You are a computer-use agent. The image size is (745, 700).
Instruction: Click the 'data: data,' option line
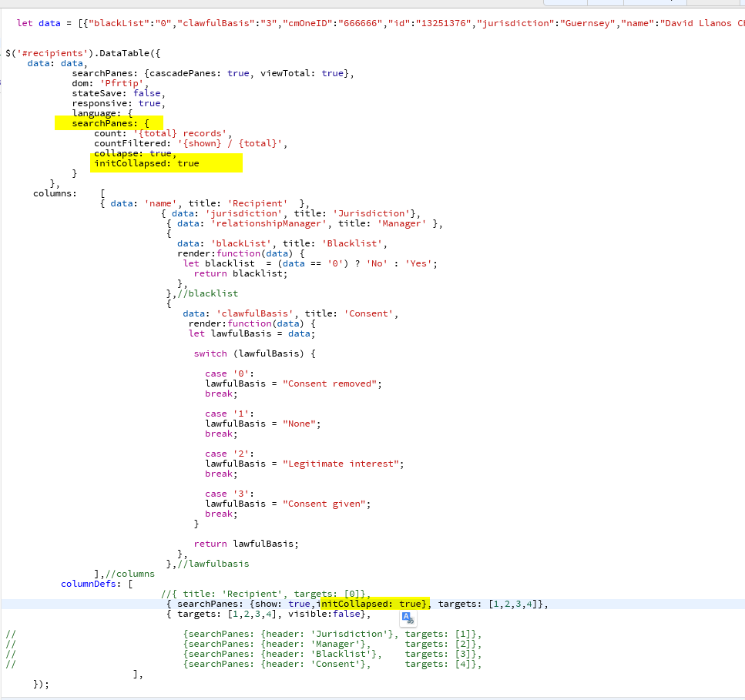tap(58, 63)
